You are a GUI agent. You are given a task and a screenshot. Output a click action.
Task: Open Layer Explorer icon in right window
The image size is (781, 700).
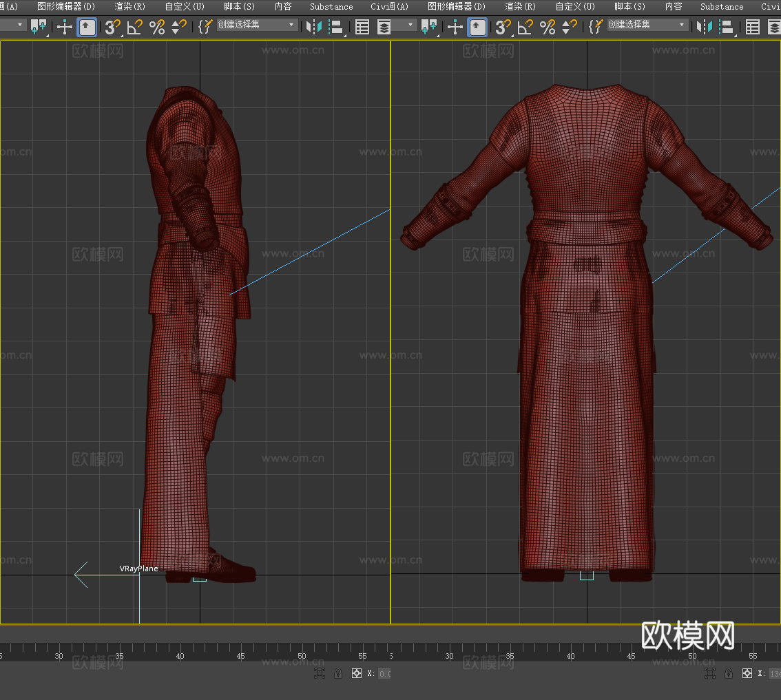773,27
